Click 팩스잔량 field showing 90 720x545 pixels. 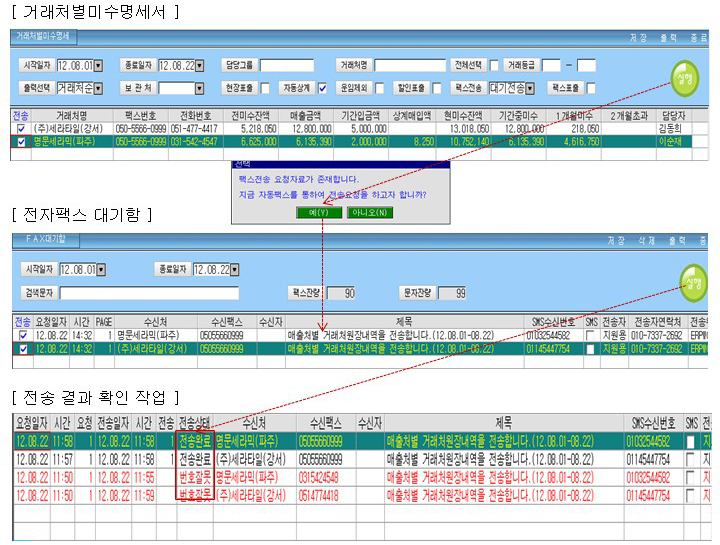[342, 293]
